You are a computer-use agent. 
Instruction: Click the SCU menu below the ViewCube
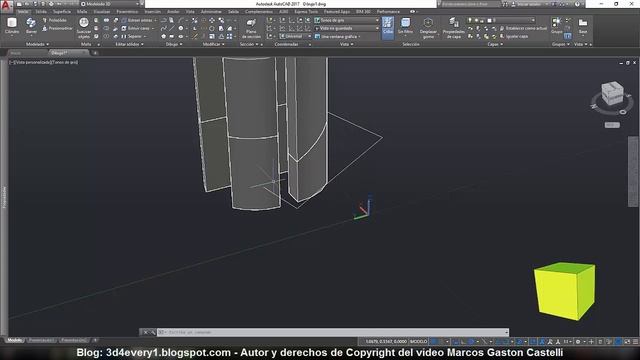[612, 125]
